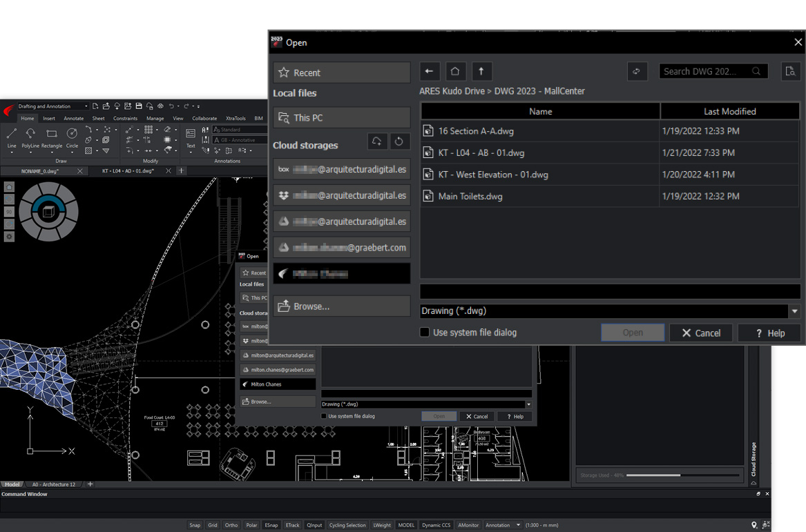Viewport: 806px width, 532px height.
Task: Open the Collaborate ribbon tab
Action: click(x=204, y=118)
